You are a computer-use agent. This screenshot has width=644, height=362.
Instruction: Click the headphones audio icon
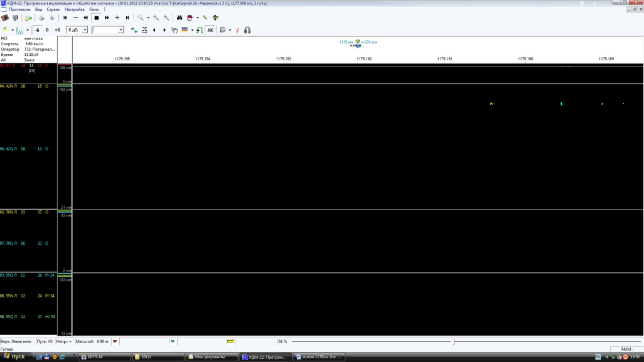247,30
